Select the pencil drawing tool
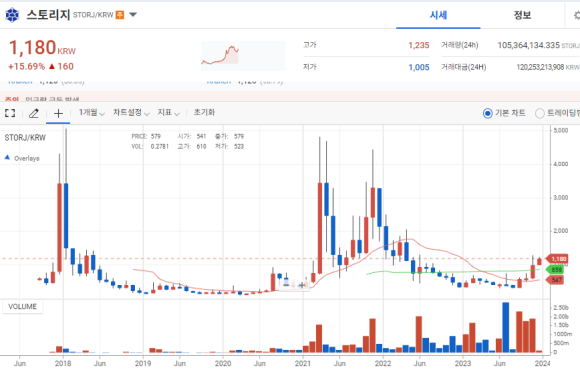 click(34, 113)
